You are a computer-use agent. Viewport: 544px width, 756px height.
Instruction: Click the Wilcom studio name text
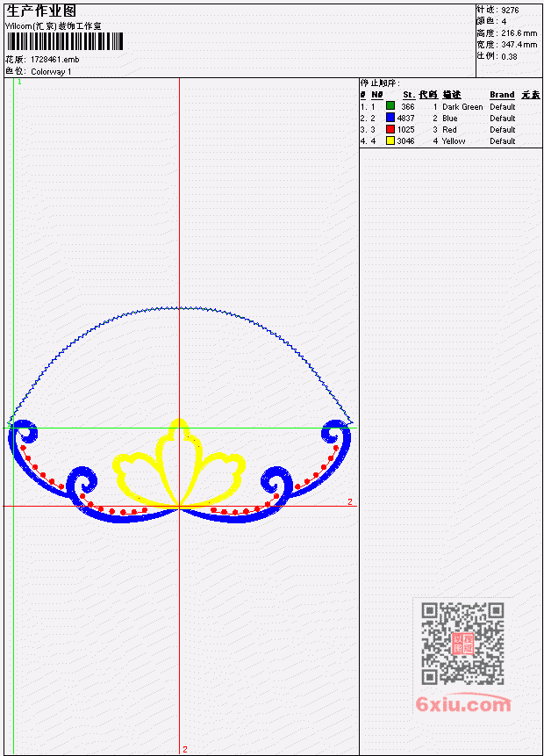point(53,26)
